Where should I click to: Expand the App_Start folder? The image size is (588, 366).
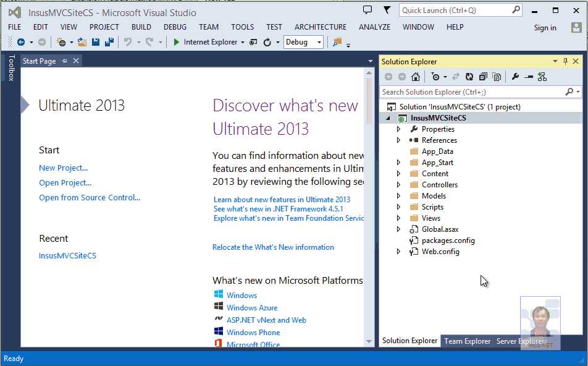pos(398,163)
